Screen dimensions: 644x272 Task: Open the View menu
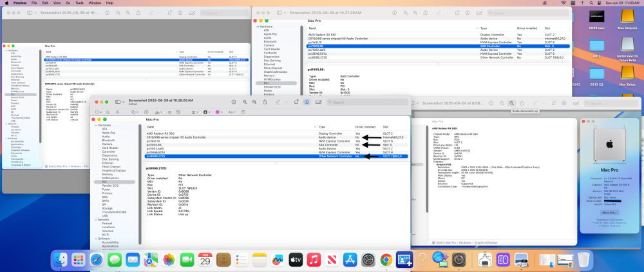pyautogui.click(x=57, y=3)
